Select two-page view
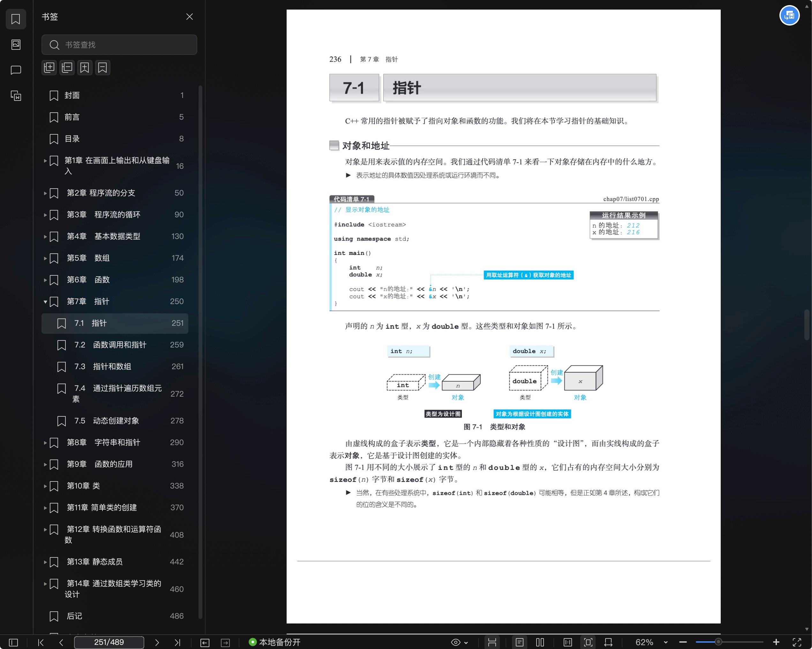This screenshot has height=649, width=812. pyautogui.click(x=540, y=642)
